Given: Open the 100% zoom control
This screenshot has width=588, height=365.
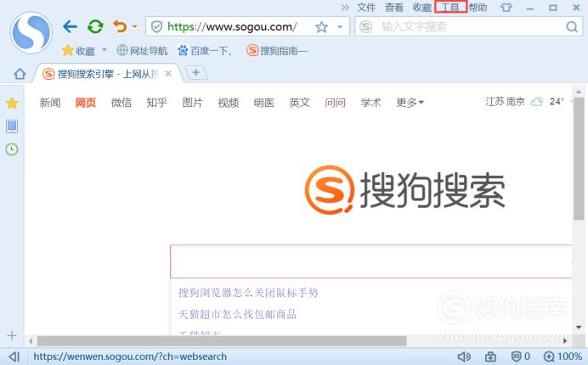Looking at the screenshot, I should click(x=563, y=357).
